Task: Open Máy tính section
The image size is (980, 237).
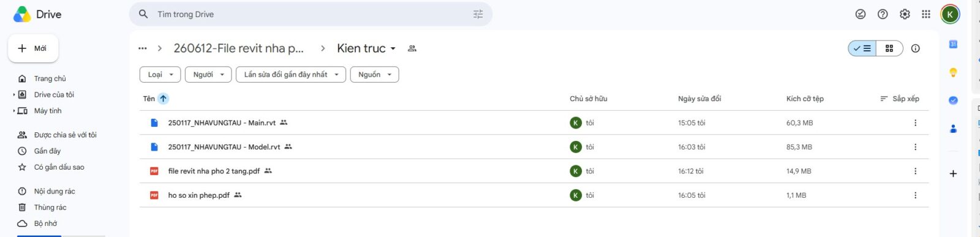Action: (x=48, y=111)
